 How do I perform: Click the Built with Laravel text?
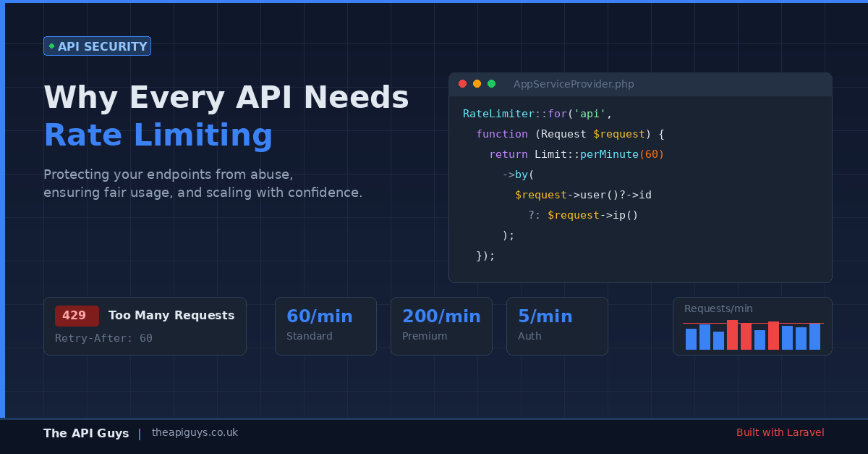point(780,432)
